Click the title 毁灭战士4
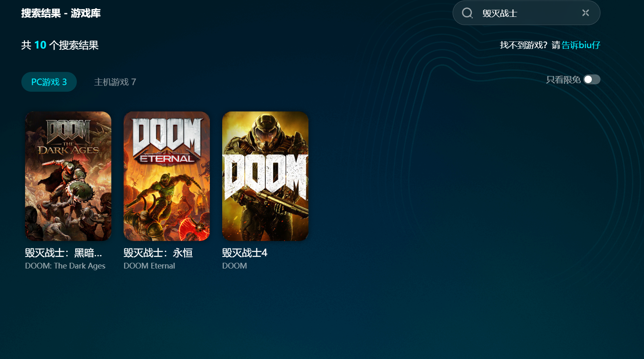The width and height of the screenshot is (644, 359). pos(245,253)
